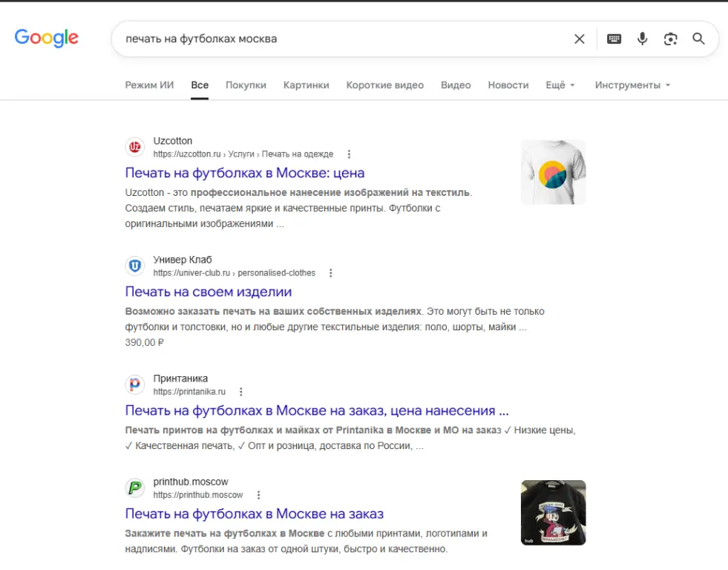The width and height of the screenshot is (728, 570).
Task: Focus the search input field
Action: [x=344, y=39]
